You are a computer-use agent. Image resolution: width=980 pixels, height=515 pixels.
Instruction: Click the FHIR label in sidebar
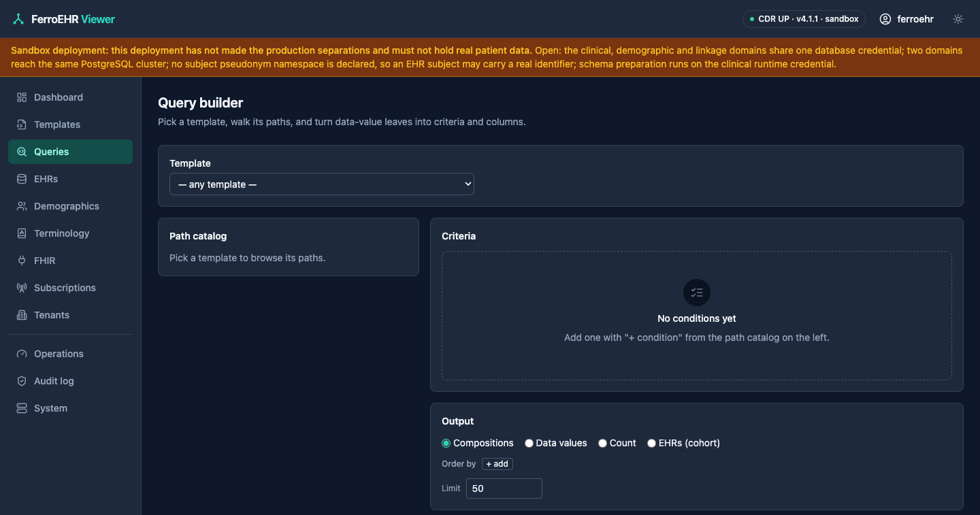tap(45, 261)
